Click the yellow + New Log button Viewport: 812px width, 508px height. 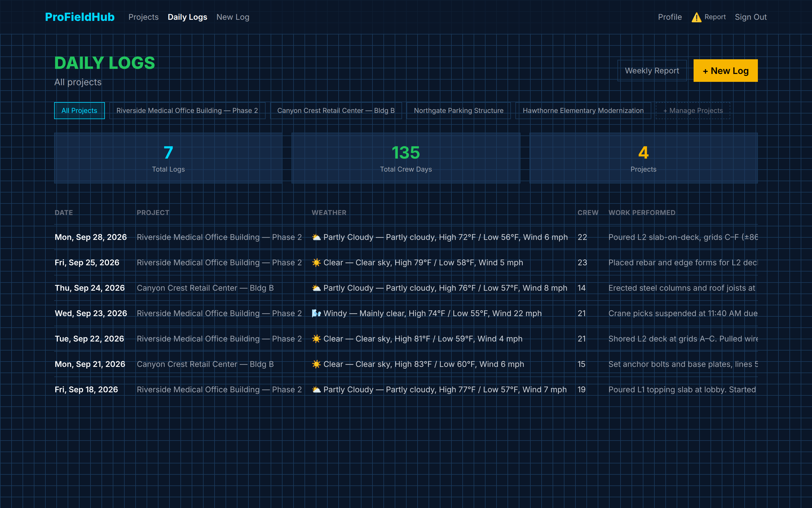pyautogui.click(x=725, y=71)
